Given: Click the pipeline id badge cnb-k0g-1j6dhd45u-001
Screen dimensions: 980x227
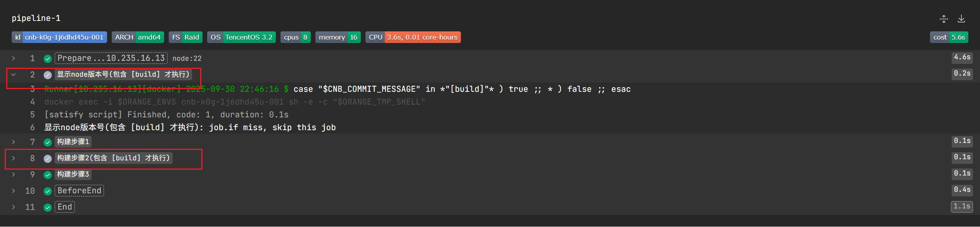Looking at the screenshot, I should 59,37.
